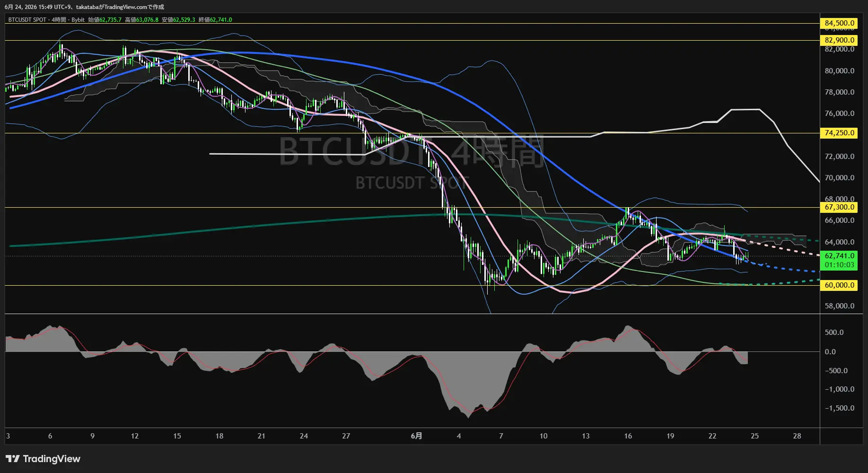Image resolution: width=868 pixels, height=473 pixels.
Task: Click the −1,000.0 indicator scale label
Action: (840, 389)
